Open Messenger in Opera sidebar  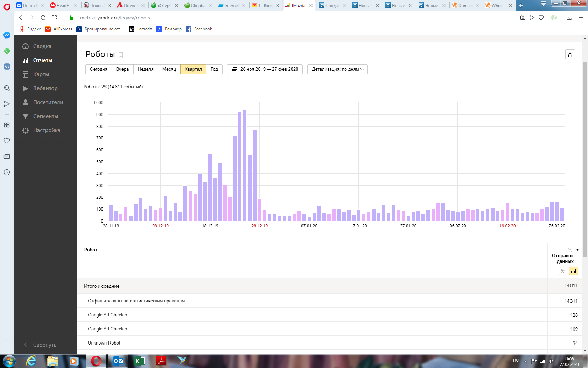point(7,35)
